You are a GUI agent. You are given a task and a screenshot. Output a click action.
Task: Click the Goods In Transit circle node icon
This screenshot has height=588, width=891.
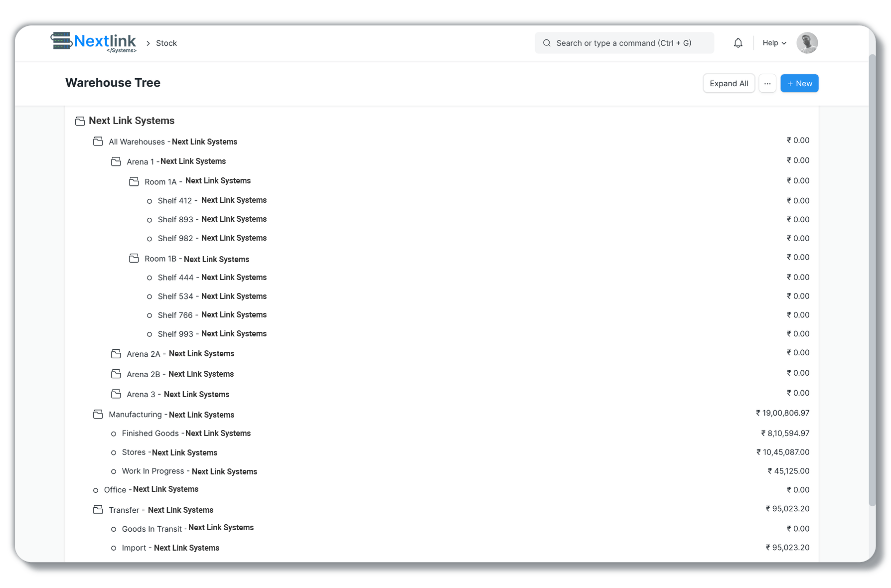tap(114, 529)
